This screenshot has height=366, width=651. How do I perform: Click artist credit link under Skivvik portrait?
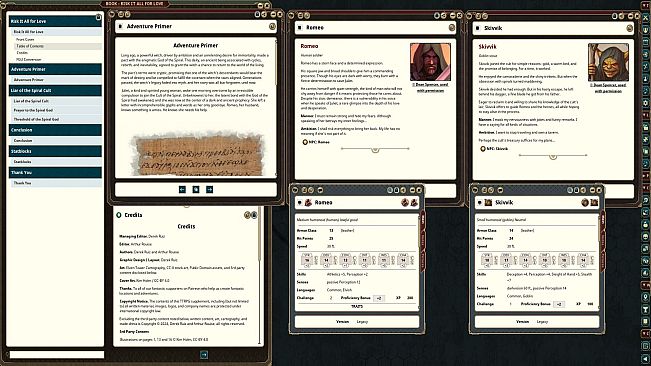tap(608, 88)
